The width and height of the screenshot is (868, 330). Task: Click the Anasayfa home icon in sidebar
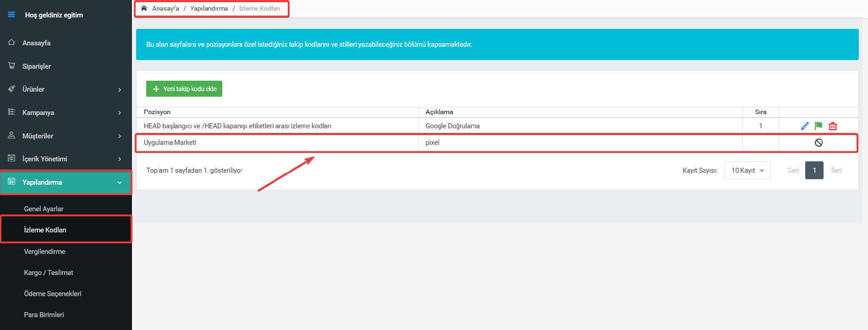pos(11,42)
